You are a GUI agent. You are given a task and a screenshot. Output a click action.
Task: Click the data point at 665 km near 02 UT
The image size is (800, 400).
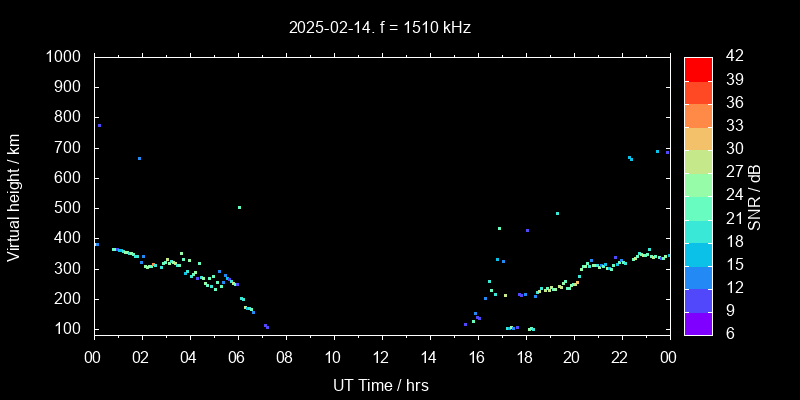coord(139,158)
